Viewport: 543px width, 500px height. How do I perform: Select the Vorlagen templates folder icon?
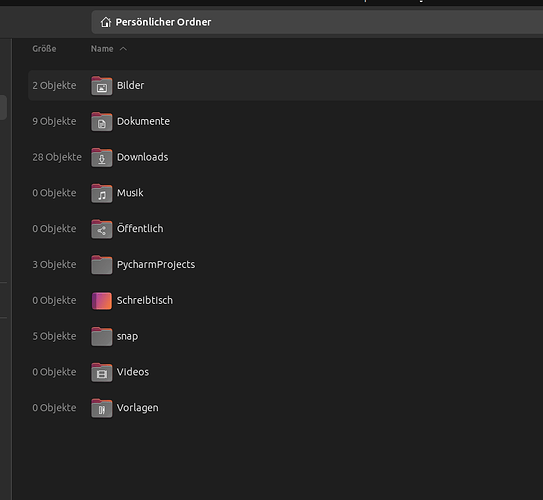[101, 408]
